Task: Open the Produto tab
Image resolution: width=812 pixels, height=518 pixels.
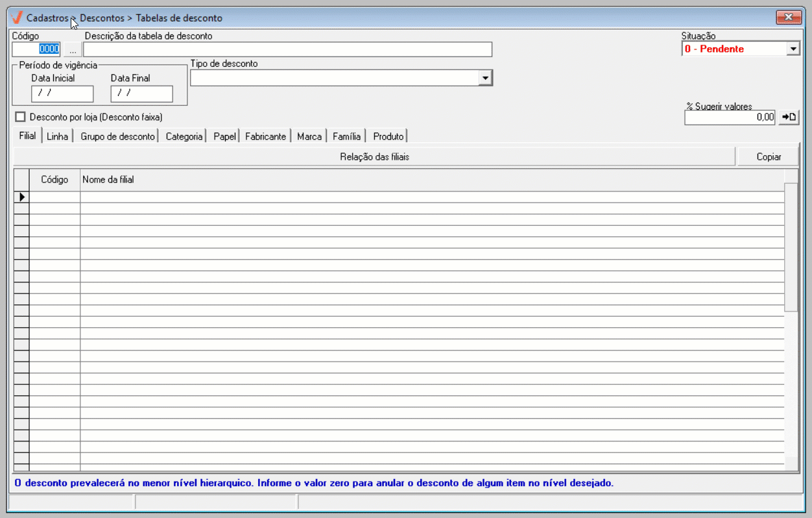Action: click(388, 136)
